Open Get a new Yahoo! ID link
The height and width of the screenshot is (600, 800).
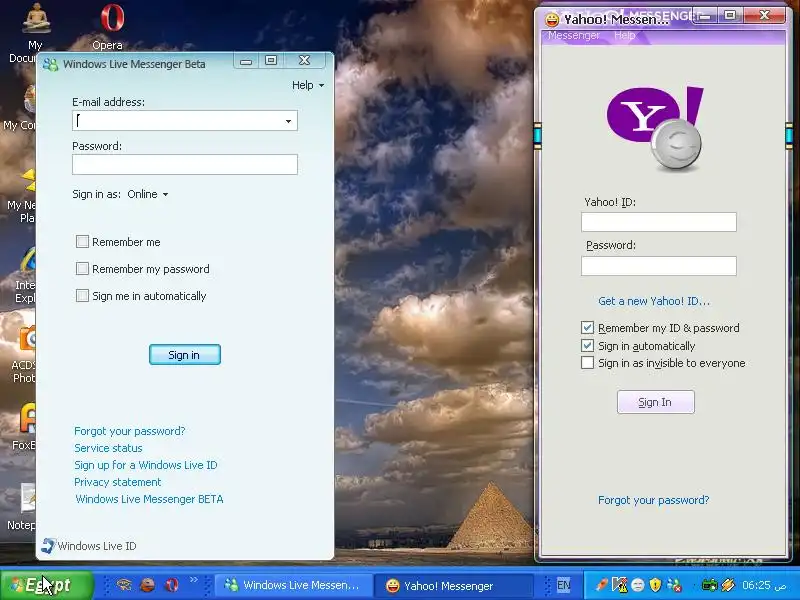pos(654,301)
